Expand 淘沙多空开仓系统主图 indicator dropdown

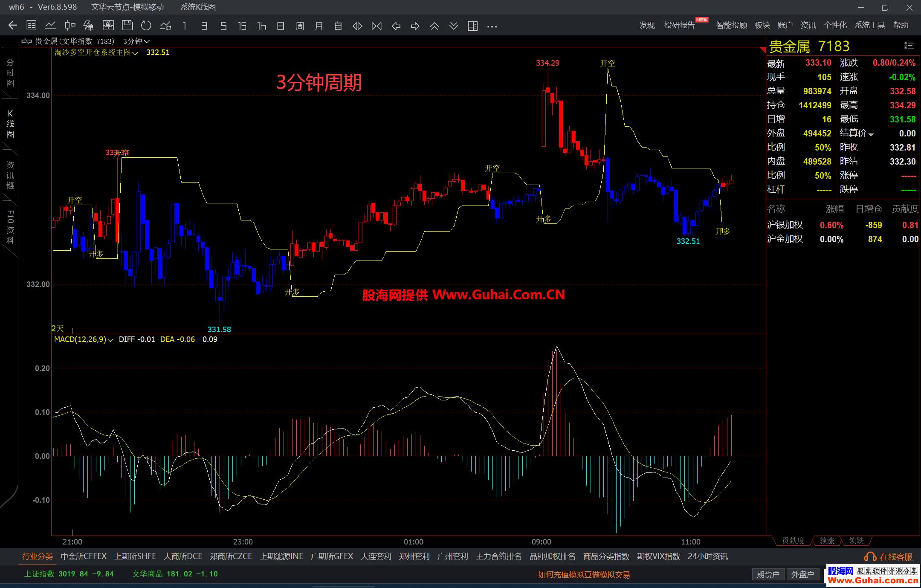pos(135,53)
